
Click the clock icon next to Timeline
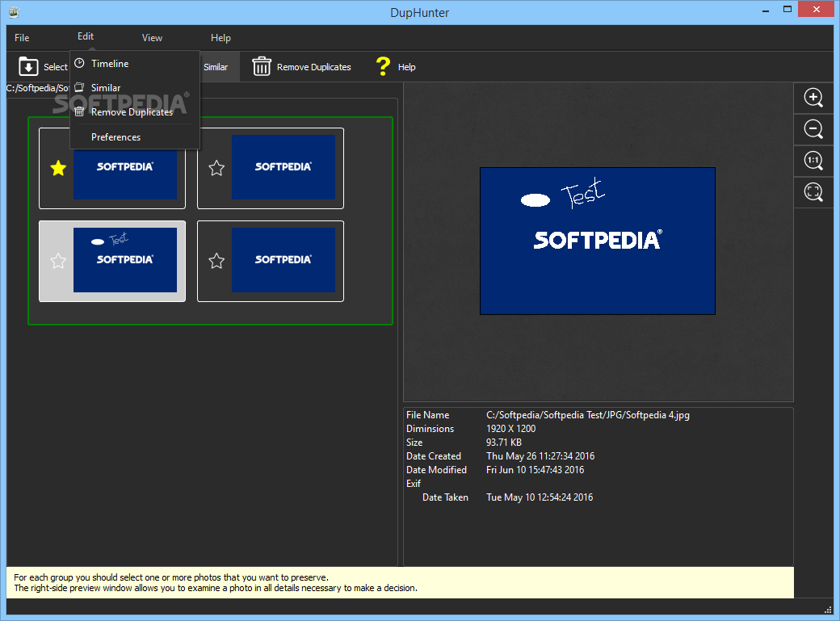[79, 63]
